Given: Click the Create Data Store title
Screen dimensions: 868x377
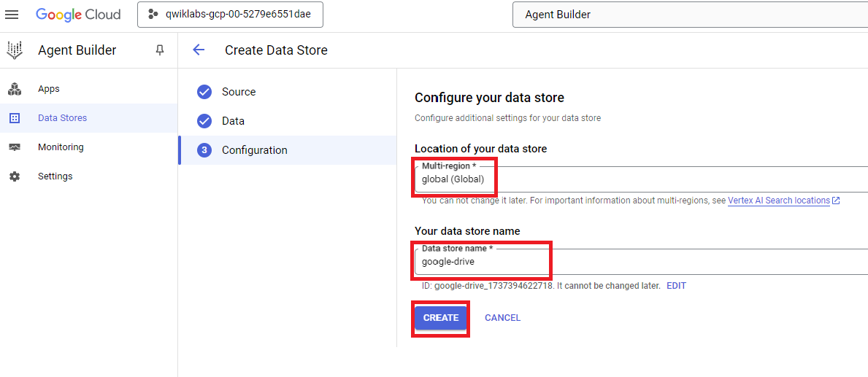Looking at the screenshot, I should click(x=276, y=50).
